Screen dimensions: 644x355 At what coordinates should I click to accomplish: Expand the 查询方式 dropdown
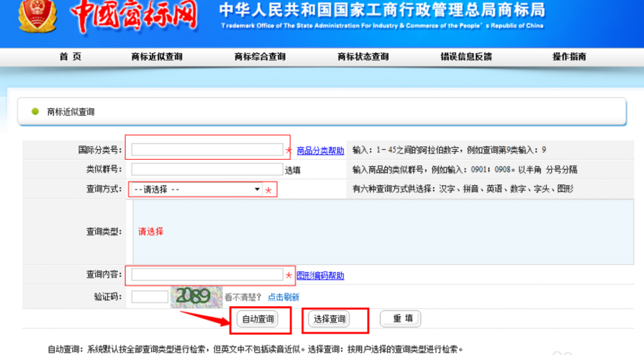196,189
